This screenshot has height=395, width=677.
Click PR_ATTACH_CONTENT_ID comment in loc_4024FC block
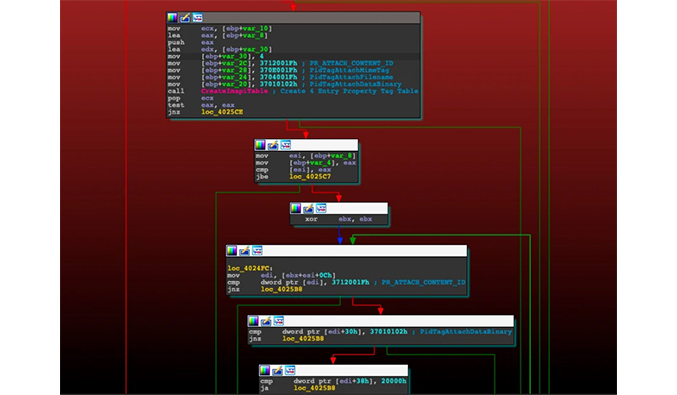click(423, 282)
